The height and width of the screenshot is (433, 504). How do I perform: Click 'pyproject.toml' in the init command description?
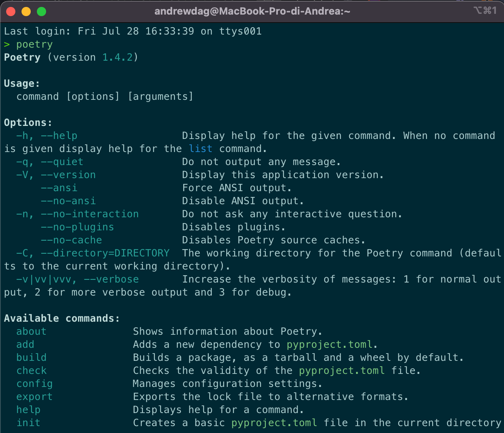[274, 423]
